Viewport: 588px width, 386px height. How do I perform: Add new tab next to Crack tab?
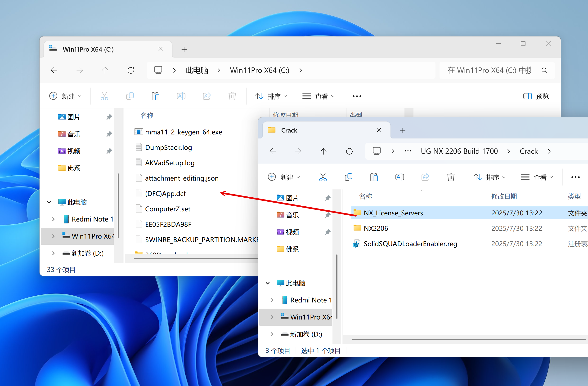pos(402,130)
